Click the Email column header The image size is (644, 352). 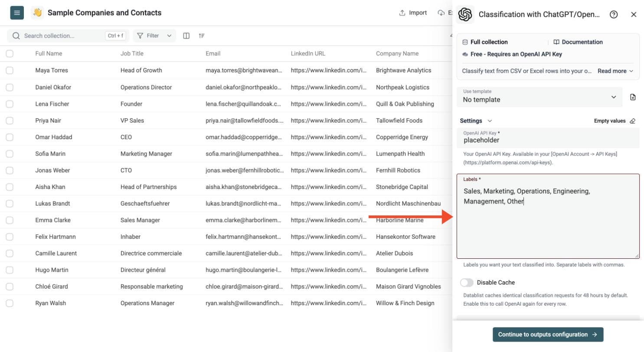[213, 54]
